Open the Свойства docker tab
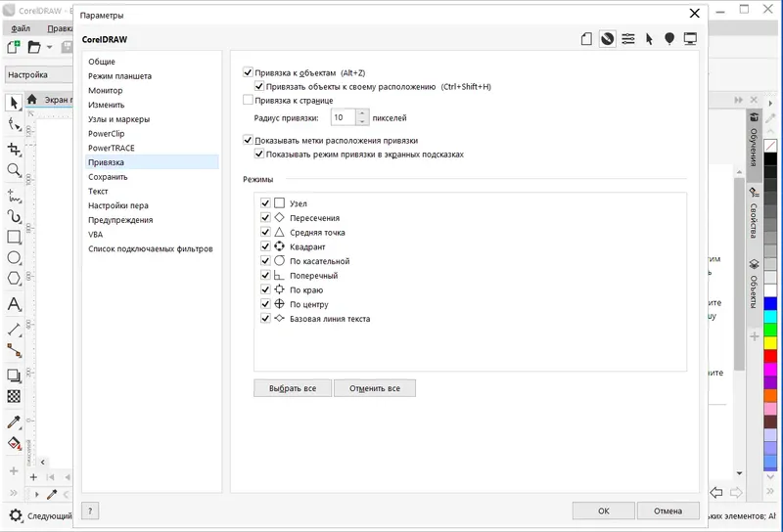The image size is (783, 532). (754, 213)
